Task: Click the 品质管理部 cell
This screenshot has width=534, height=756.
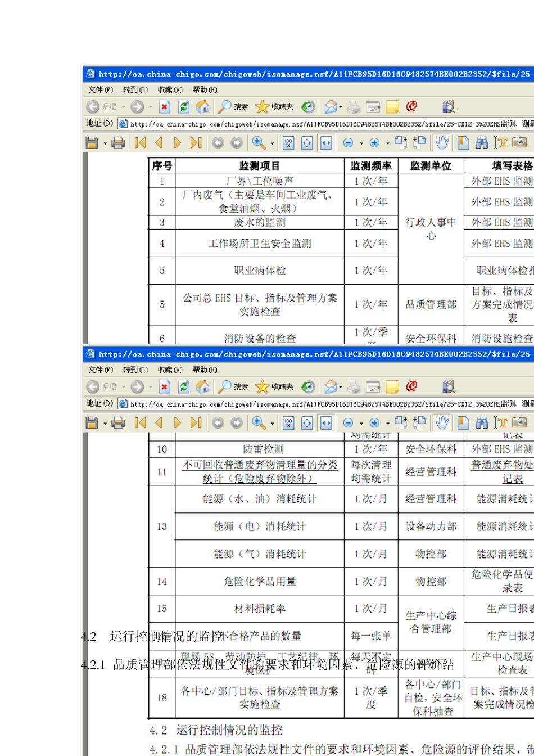Action: click(431, 304)
